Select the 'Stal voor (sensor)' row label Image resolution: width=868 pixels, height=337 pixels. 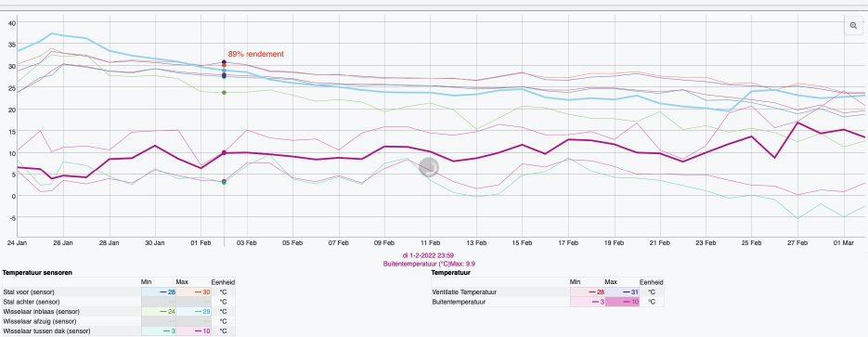pos(29,292)
